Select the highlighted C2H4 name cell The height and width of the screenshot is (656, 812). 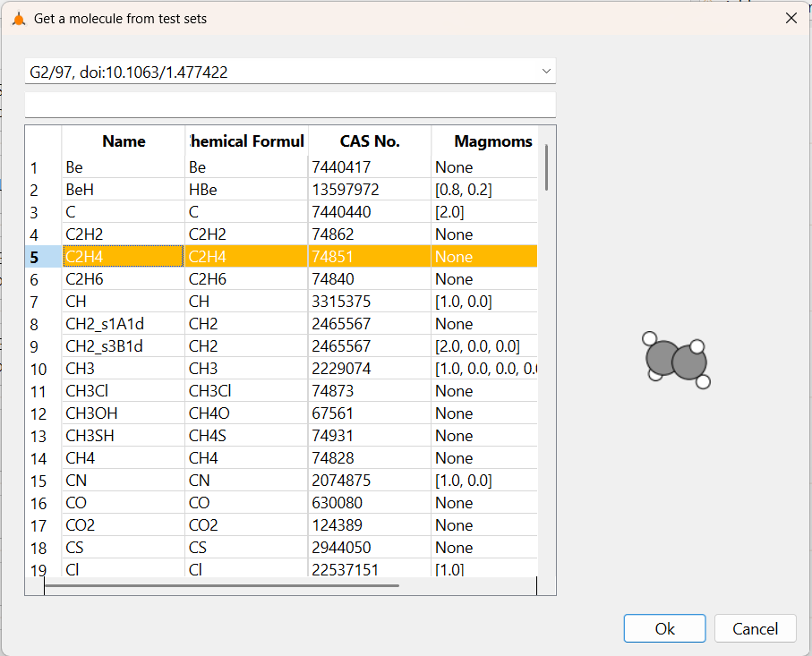pyautogui.click(x=124, y=256)
